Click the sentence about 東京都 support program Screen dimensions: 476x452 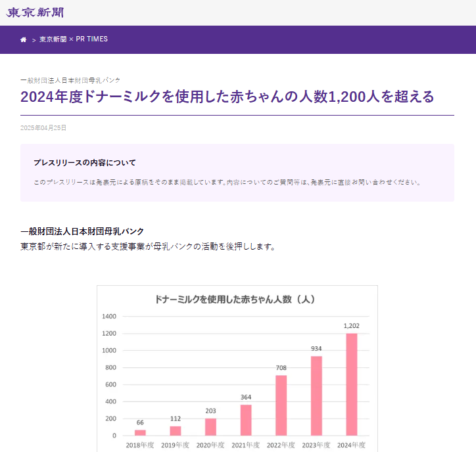(x=147, y=247)
